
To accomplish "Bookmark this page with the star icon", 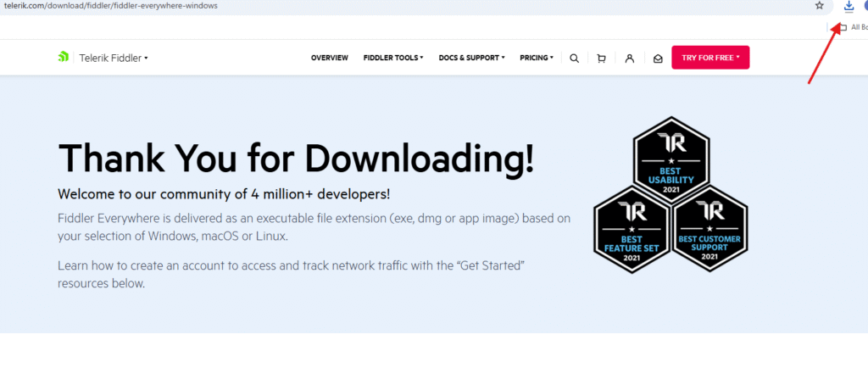I will coord(819,6).
